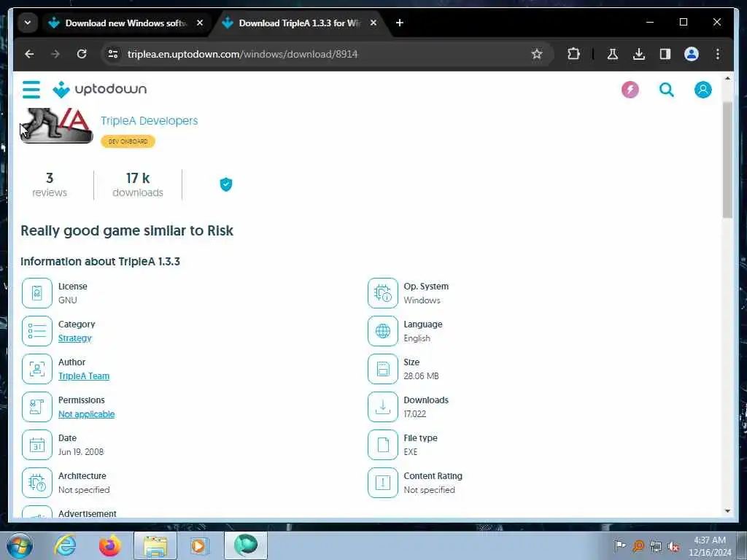
Task: Open the media player taskbar icon
Action: (x=198, y=545)
